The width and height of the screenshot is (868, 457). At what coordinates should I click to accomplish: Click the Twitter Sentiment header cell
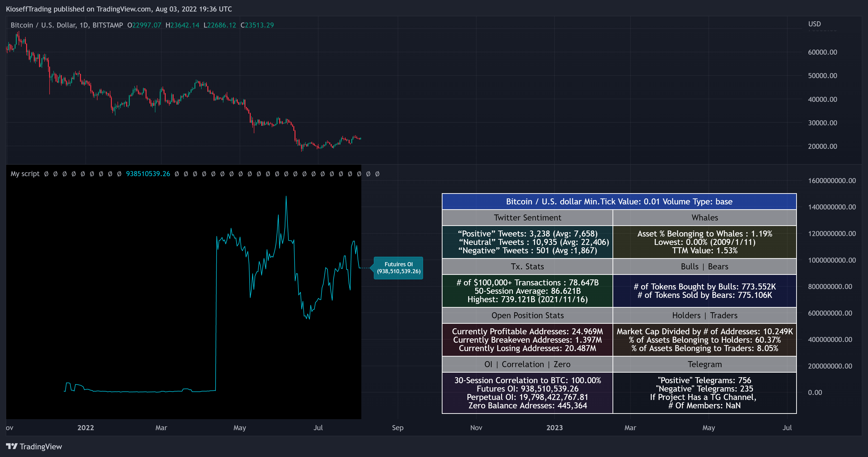pos(527,218)
